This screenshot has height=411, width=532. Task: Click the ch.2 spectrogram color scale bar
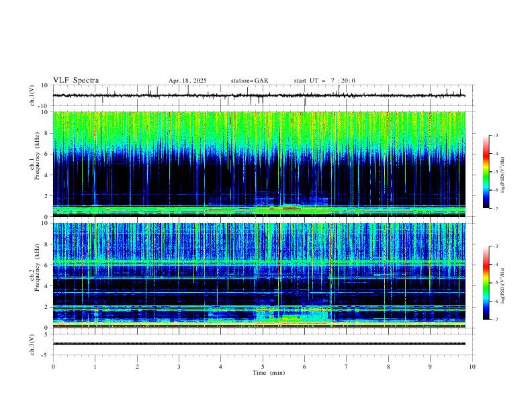tap(486, 283)
